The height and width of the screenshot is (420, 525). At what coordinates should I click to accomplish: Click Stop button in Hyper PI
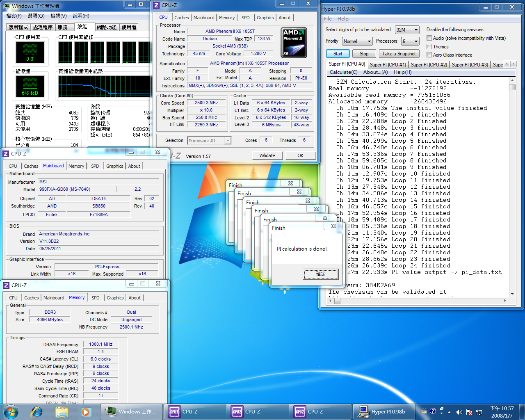pyautogui.click(x=364, y=54)
